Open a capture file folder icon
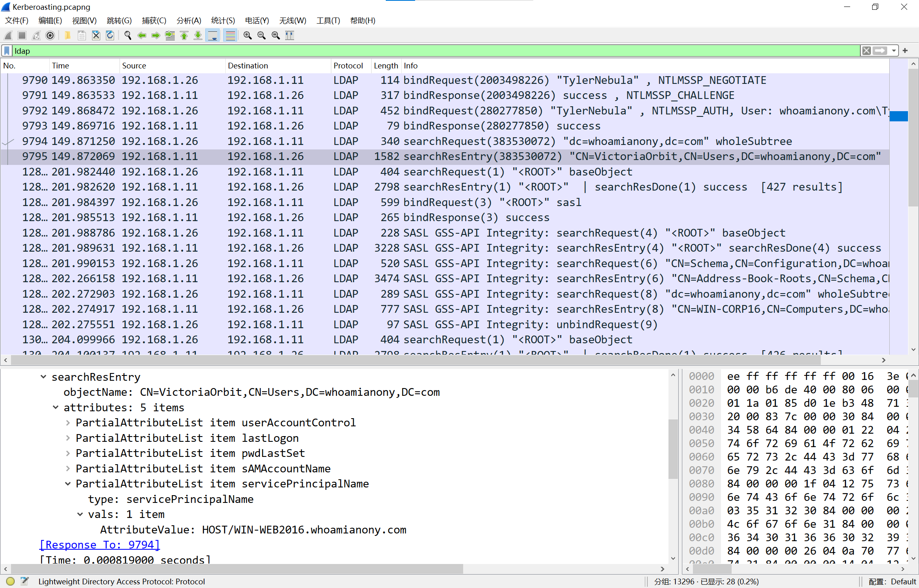The height and width of the screenshot is (588, 919). pos(68,35)
